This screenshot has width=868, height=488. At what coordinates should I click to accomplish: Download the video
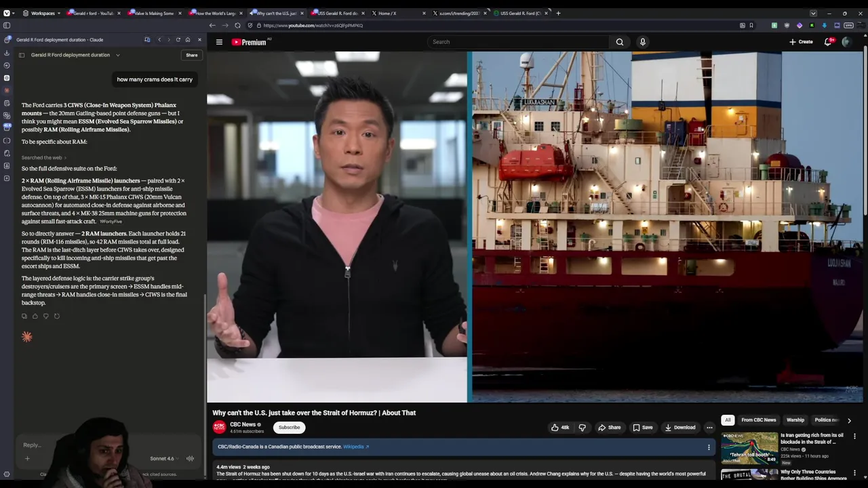680,428
